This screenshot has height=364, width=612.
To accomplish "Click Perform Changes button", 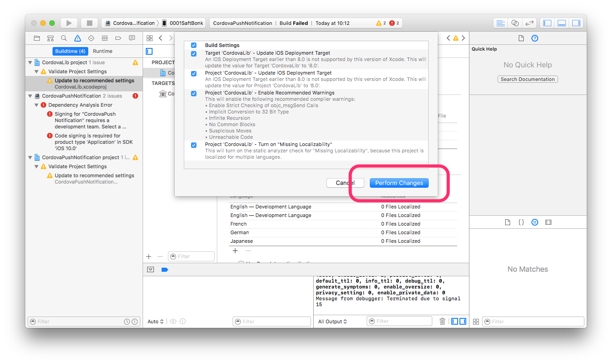I will point(399,183).
